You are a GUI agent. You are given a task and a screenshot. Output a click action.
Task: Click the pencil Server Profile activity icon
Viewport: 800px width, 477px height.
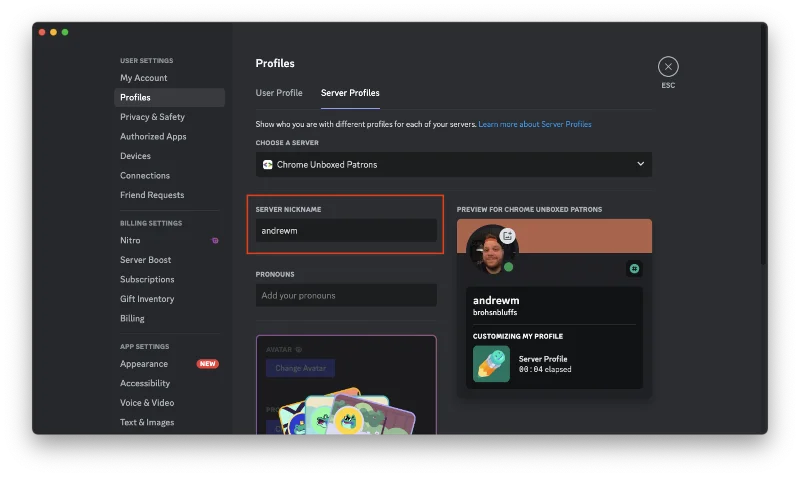pos(491,364)
